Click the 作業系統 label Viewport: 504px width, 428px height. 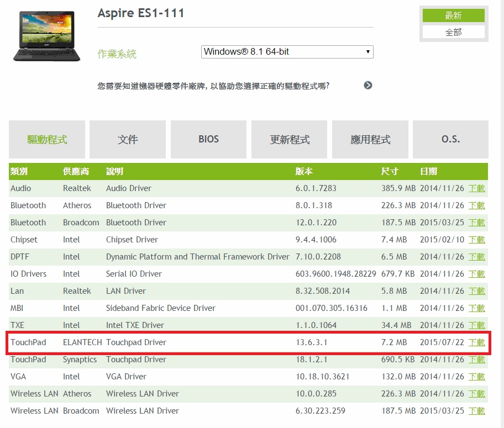click(117, 54)
